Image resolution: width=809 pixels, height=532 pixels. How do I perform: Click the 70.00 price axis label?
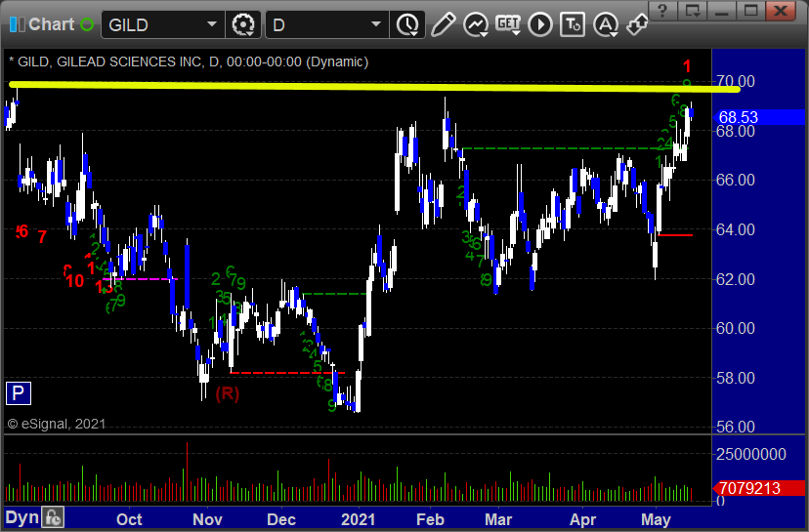[x=736, y=81]
